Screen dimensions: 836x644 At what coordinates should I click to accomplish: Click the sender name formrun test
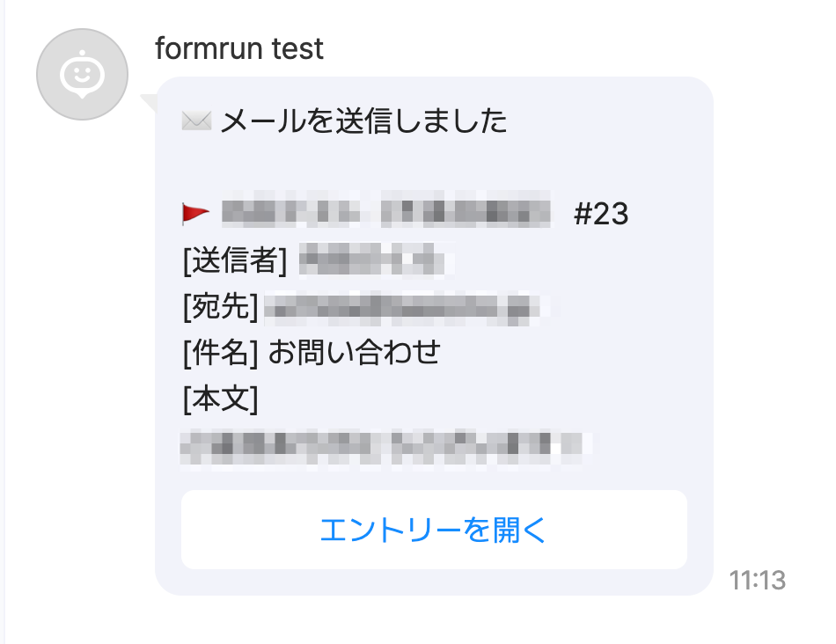tap(239, 48)
